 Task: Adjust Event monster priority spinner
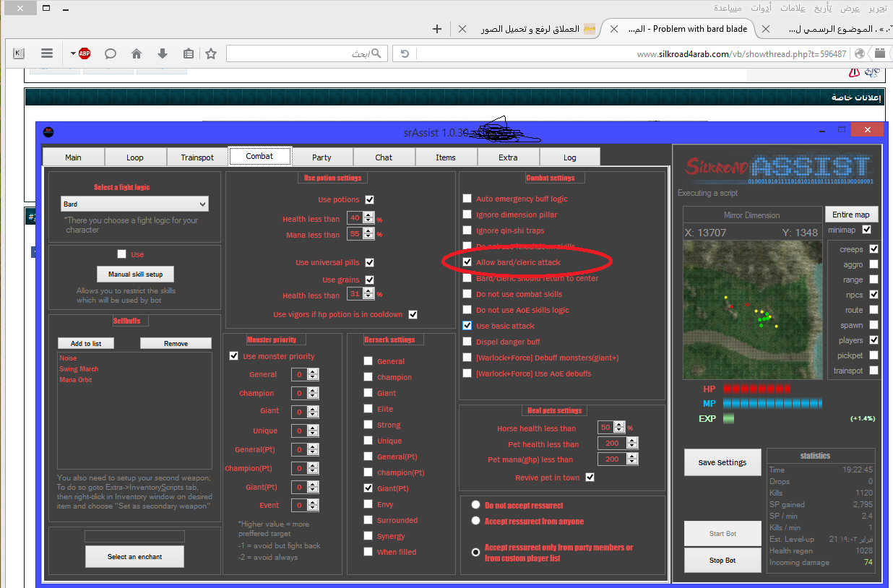[312, 506]
